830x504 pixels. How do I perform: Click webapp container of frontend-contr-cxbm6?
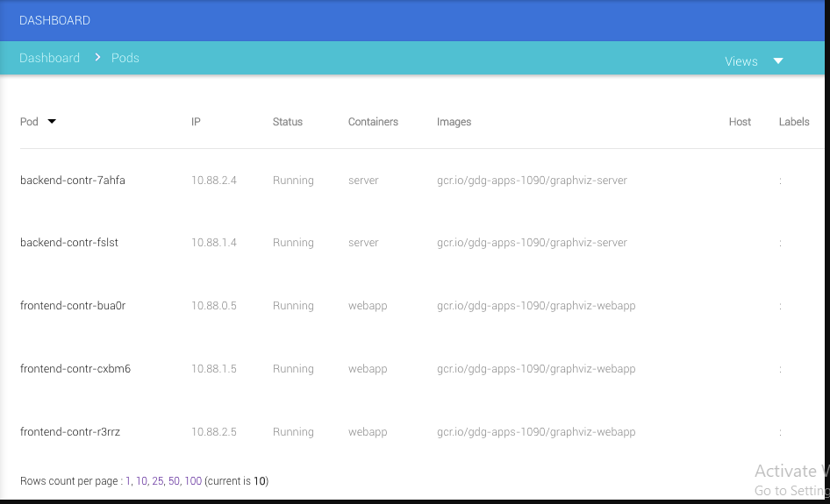click(x=368, y=369)
